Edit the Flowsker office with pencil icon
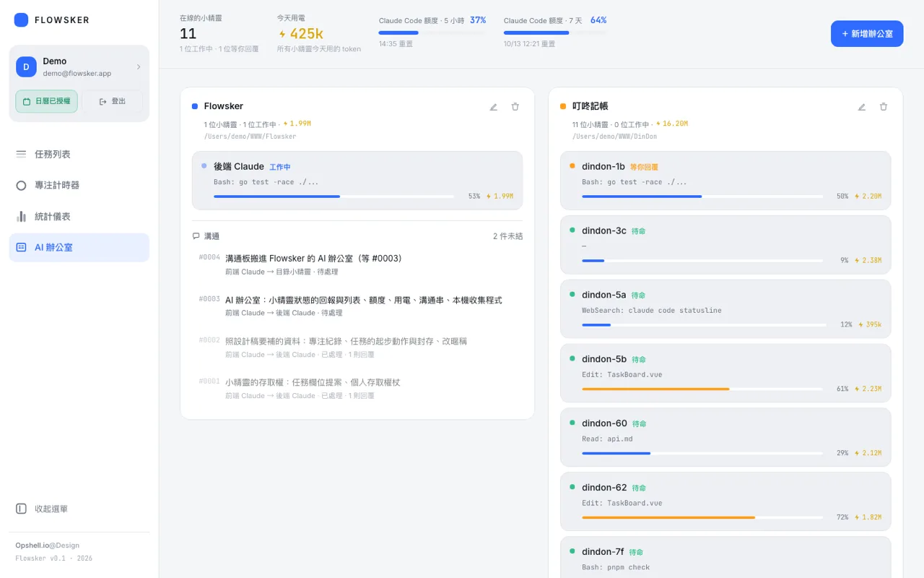924x578 pixels. point(494,107)
